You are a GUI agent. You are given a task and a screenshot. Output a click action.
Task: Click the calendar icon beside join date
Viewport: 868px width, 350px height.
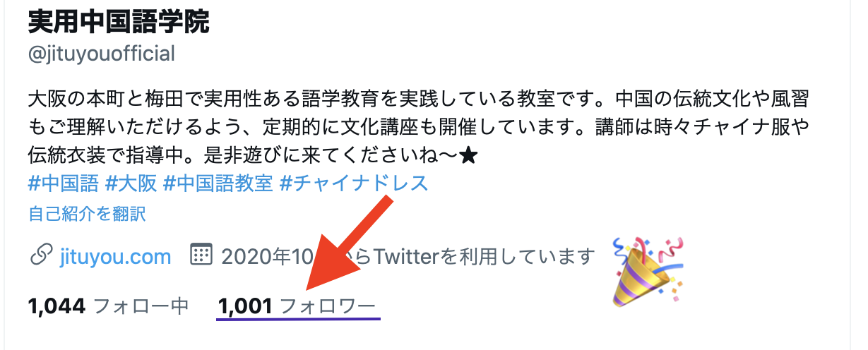202,255
